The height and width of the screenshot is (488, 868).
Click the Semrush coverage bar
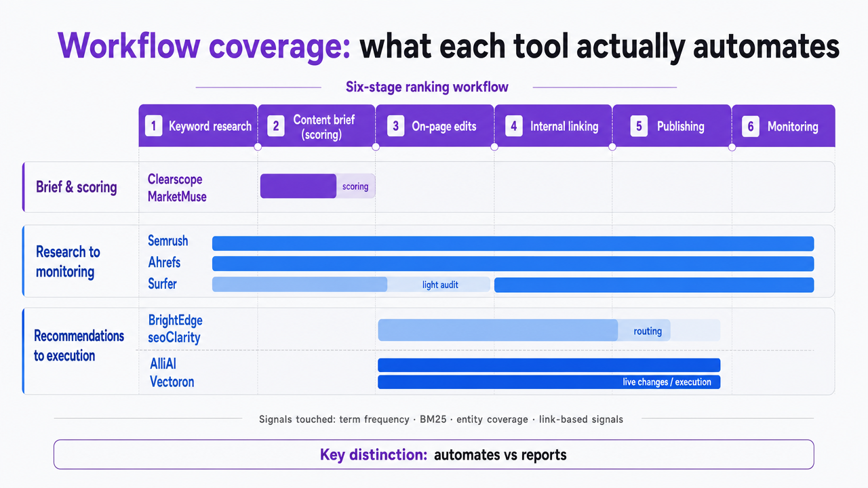(x=513, y=243)
